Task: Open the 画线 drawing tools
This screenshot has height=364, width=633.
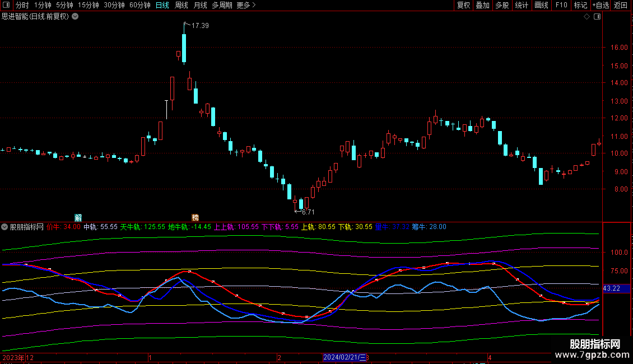Action: click(x=541, y=6)
